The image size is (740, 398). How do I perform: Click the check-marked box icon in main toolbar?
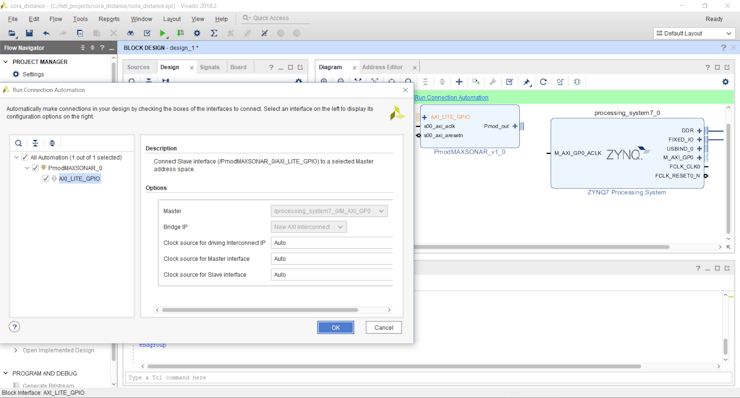(147, 33)
